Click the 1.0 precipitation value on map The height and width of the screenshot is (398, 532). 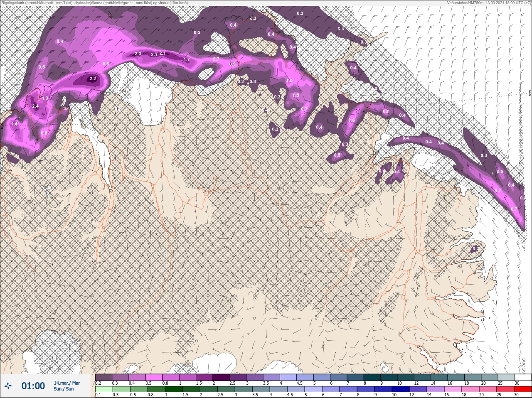coord(289,81)
